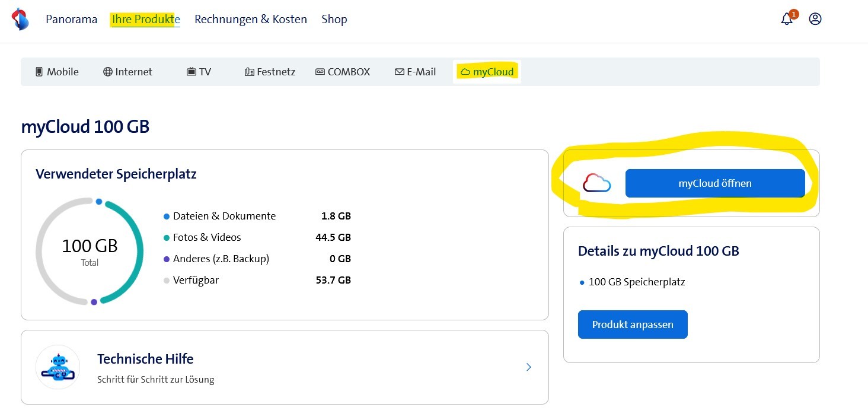The height and width of the screenshot is (420, 868).
Task: Select the TV icon
Action: pyautogui.click(x=190, y=71)
